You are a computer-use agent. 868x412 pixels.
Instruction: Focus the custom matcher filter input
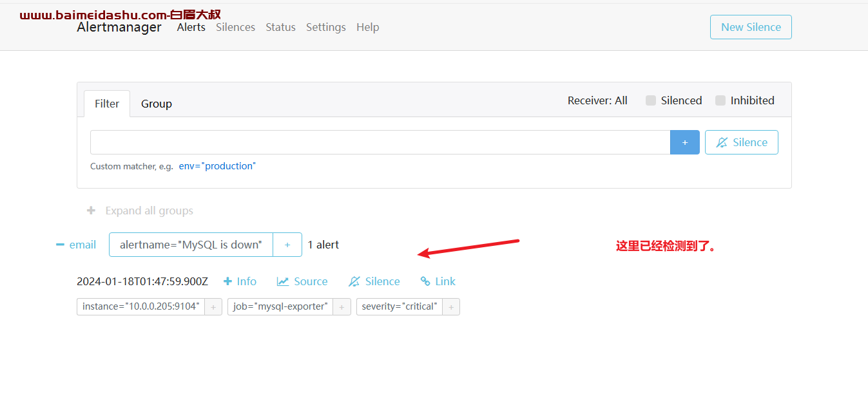380,142
